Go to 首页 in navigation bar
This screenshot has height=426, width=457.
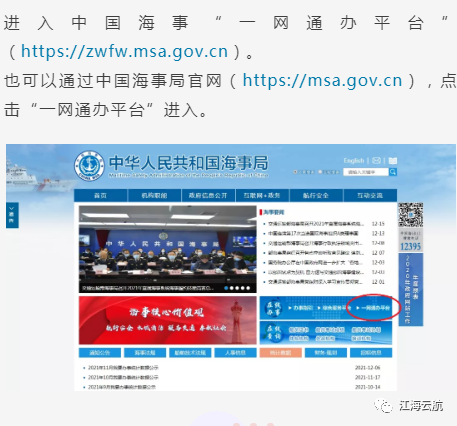(100, 196)
